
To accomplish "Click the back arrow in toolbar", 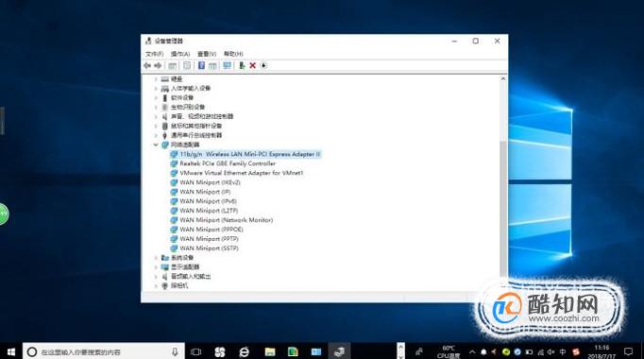I will click(147, 65).
